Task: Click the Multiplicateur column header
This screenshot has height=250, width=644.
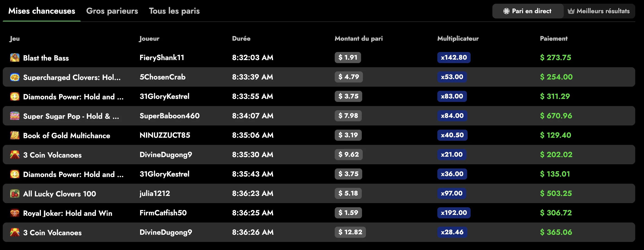Action: tap(458, 39)
